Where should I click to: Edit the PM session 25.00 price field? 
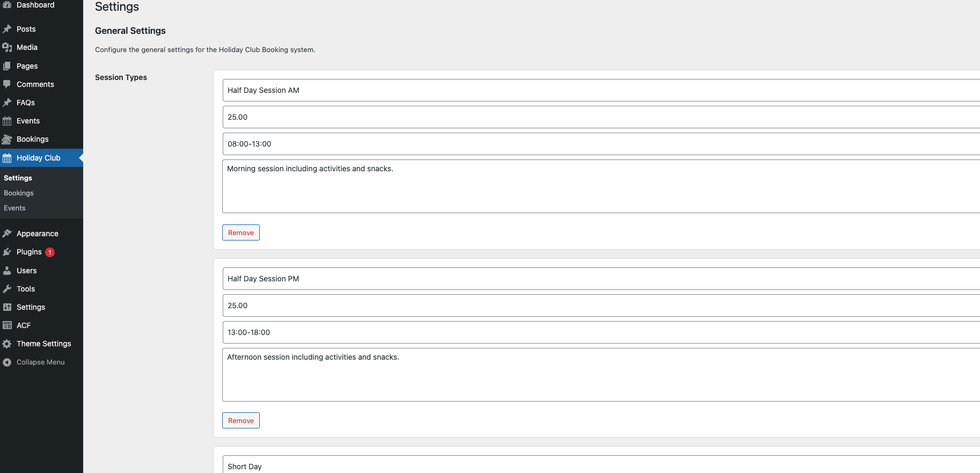pos(601,305)
